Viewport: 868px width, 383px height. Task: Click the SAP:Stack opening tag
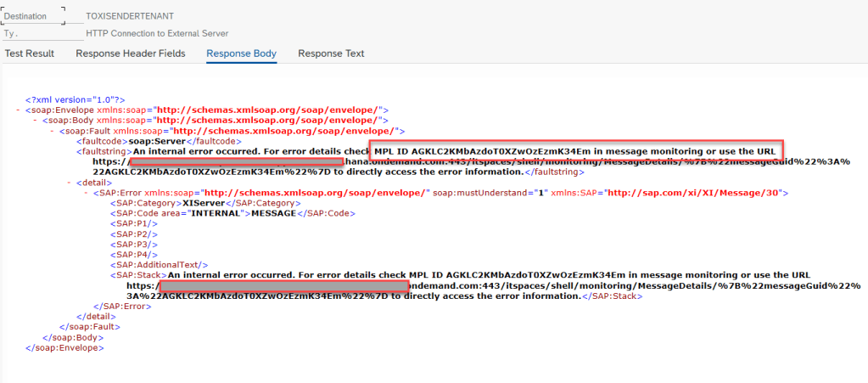point(138,275)
